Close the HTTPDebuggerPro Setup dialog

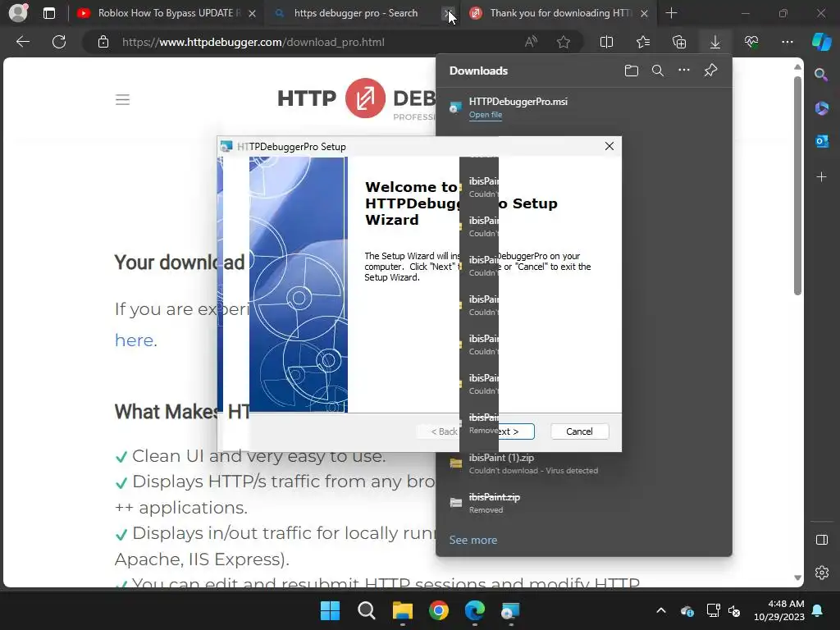coord(609,146)
